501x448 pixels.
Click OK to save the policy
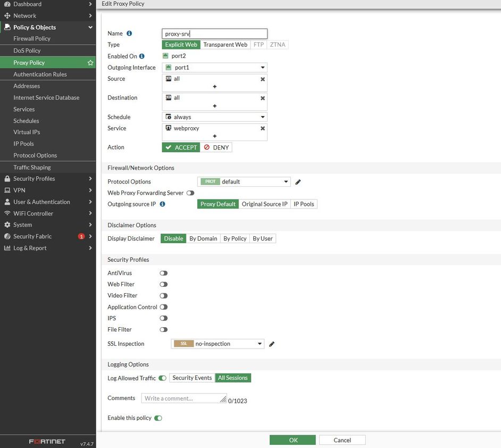(293, 440)
